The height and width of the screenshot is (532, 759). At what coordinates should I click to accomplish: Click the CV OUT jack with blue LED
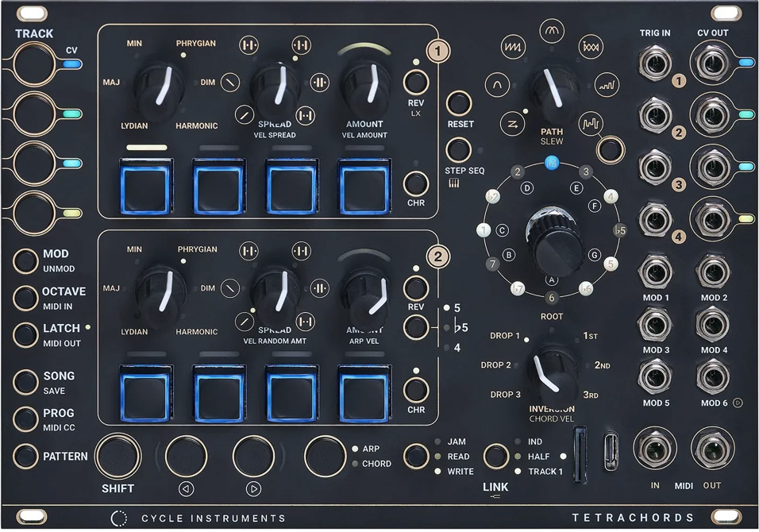[712, 63]
